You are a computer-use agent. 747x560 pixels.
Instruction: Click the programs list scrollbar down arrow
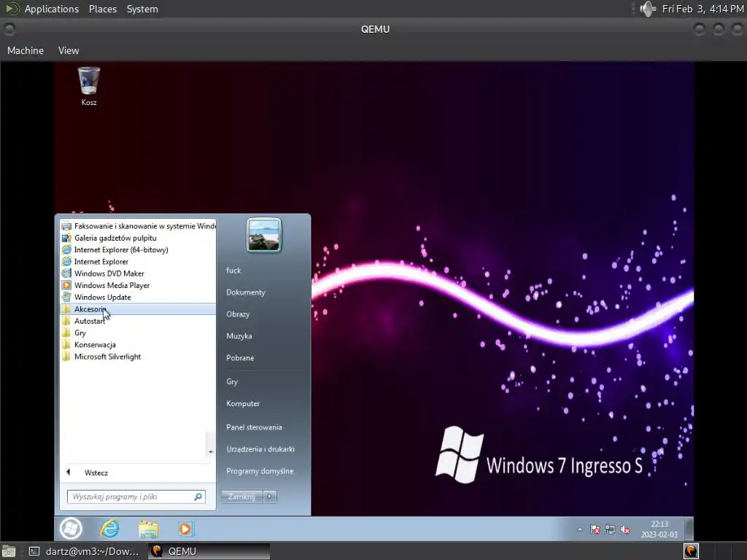(x=211, y=452)
